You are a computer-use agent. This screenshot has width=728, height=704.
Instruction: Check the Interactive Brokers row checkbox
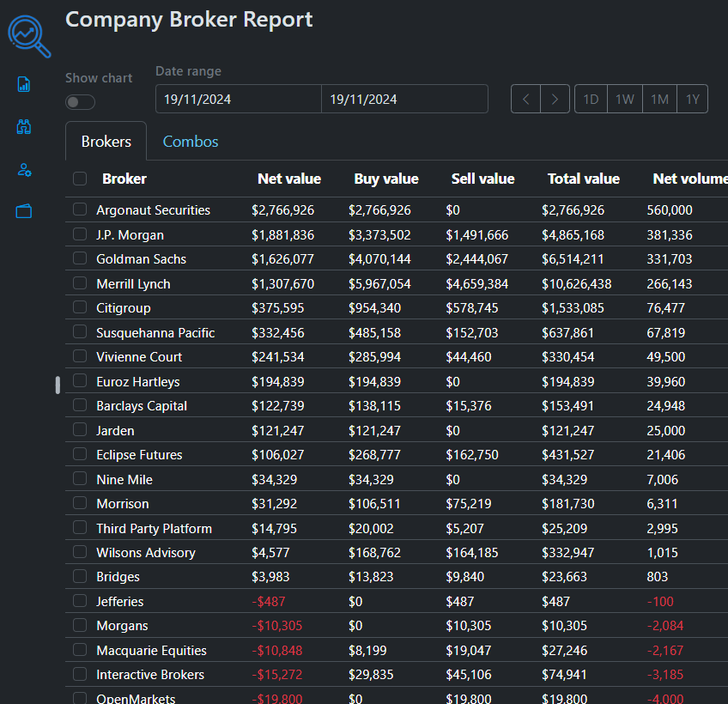[80, 674]
